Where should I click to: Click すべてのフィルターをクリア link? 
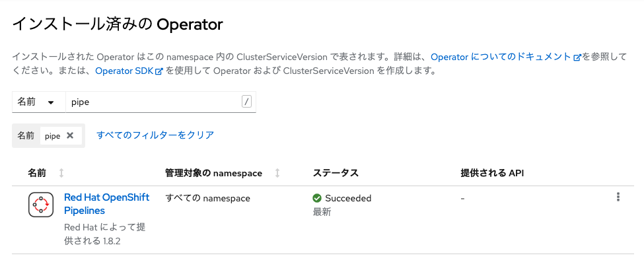coord(155,135)
